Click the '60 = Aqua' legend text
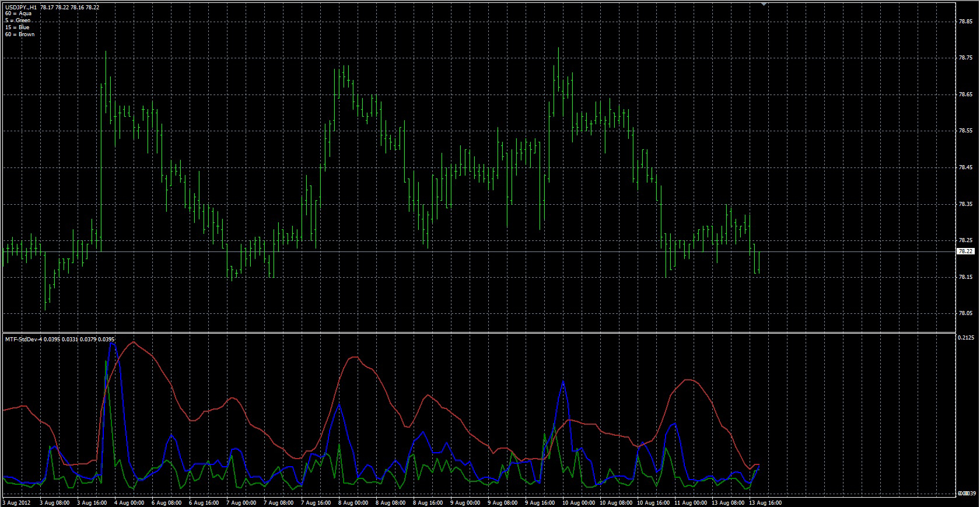Screen dimensions: 980x507 [18, 13]
